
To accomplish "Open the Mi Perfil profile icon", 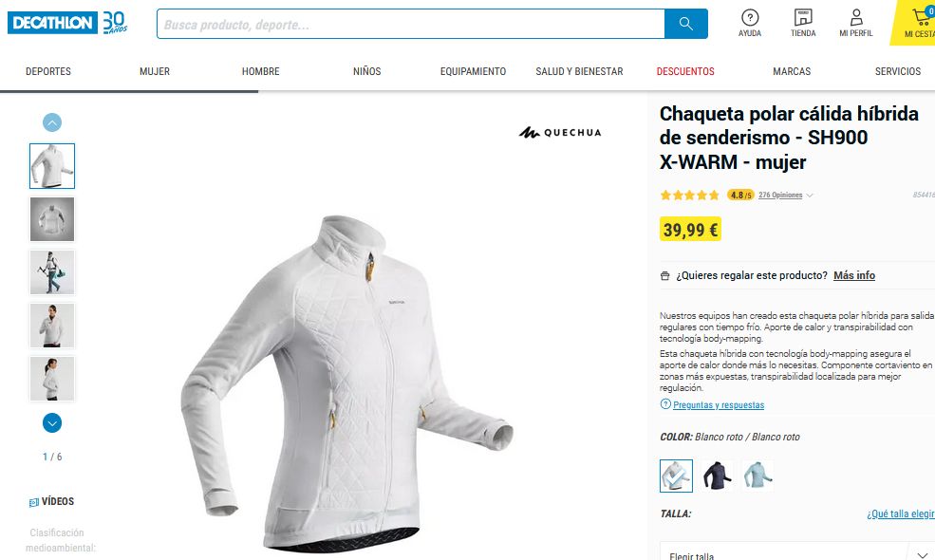I will click(x=855, y=24).
